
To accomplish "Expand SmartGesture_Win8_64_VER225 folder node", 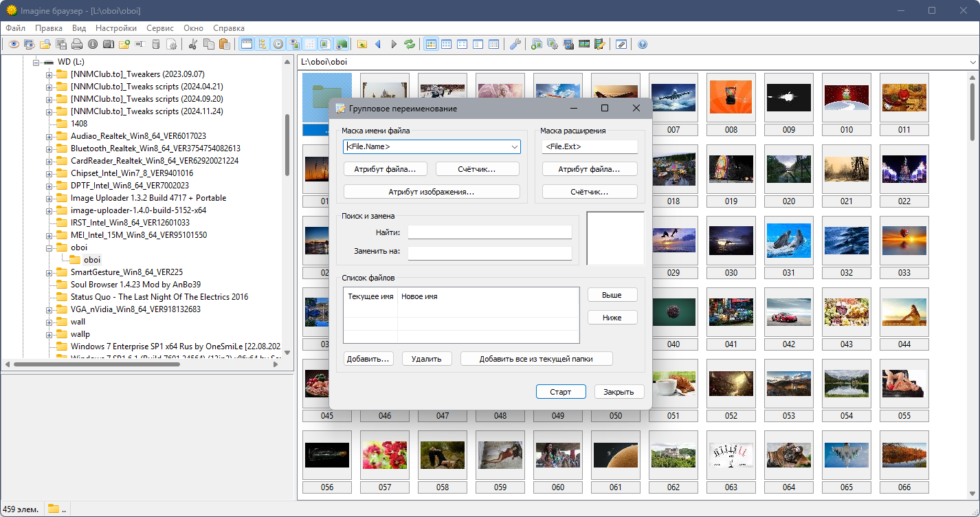I will 49,272.
